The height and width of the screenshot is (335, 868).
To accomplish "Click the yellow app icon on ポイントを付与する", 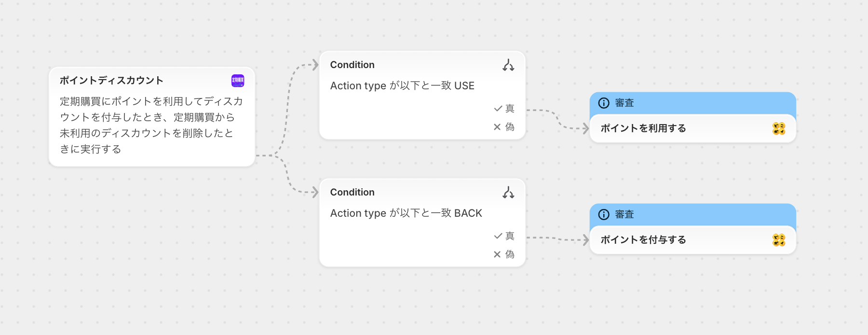I will point(778,240).
